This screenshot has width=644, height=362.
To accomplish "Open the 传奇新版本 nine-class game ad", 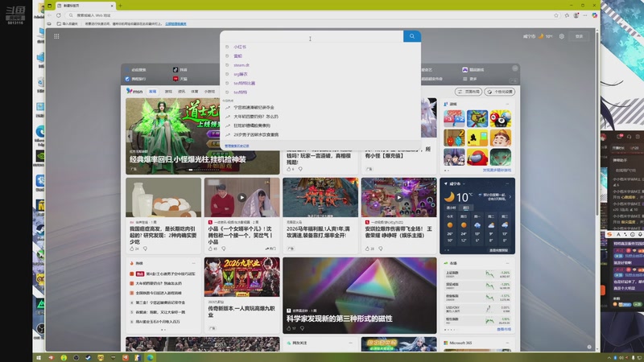I will [242, 295].
